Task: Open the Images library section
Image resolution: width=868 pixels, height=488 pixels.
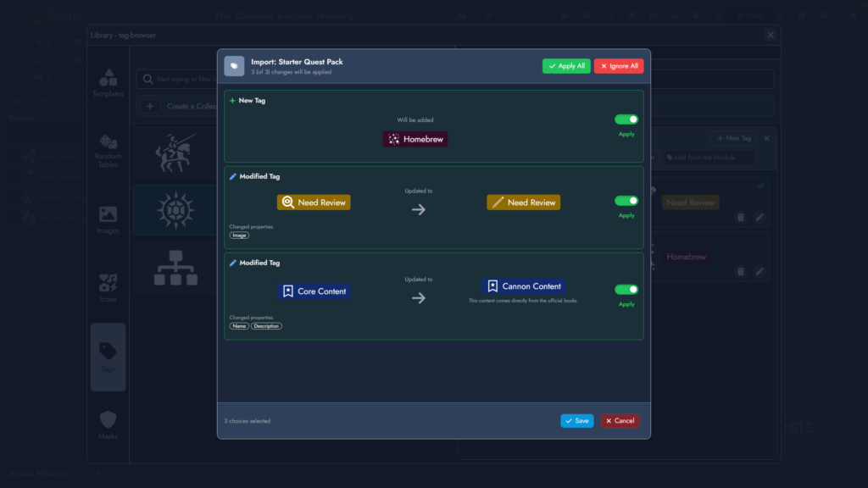Action: tap(108, 219)
